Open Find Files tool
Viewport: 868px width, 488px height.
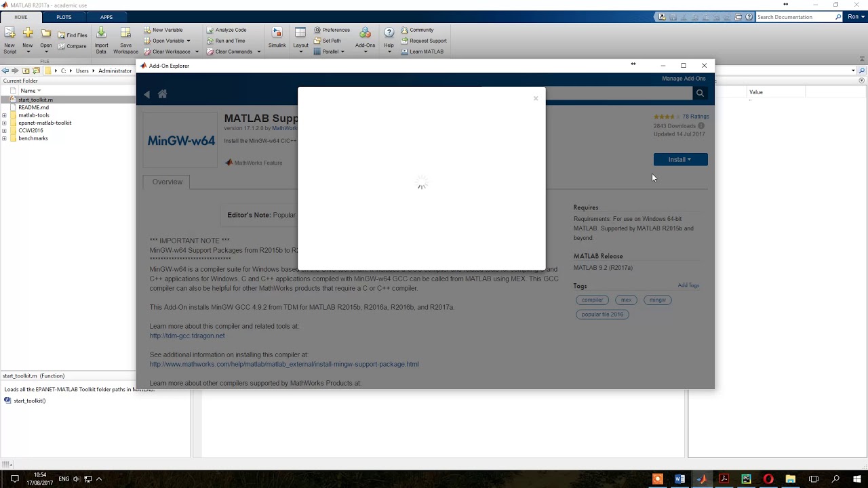pyautogui.click(x=72, y=35)
